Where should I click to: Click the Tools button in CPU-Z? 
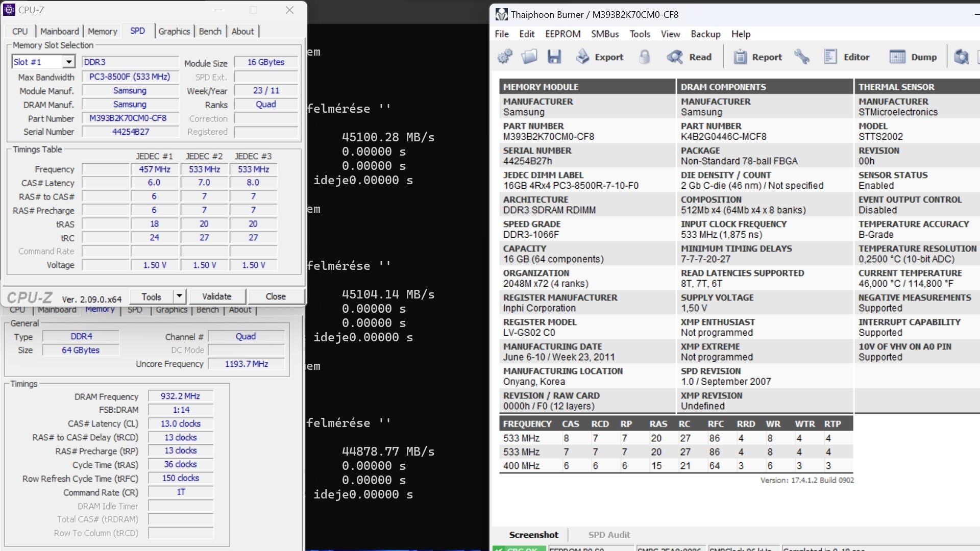151,296
